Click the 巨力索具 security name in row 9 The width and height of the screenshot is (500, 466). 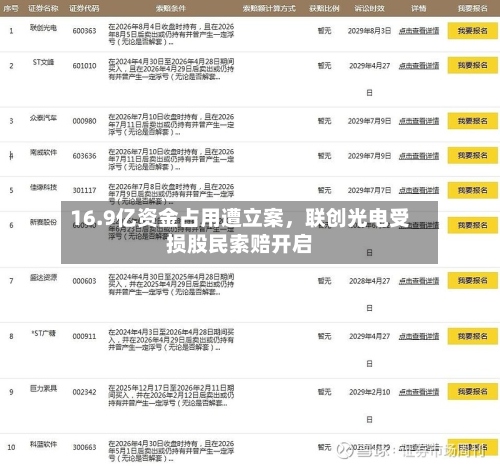[x=43, y=388]
